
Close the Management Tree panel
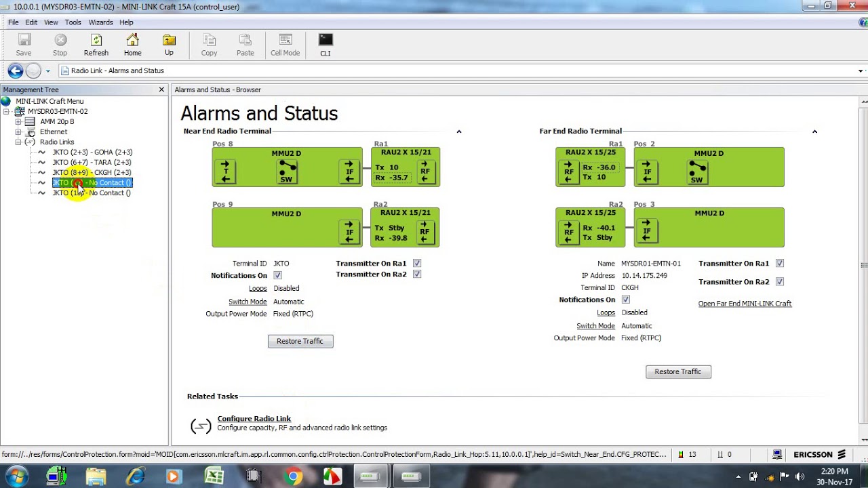click(161, 89)
